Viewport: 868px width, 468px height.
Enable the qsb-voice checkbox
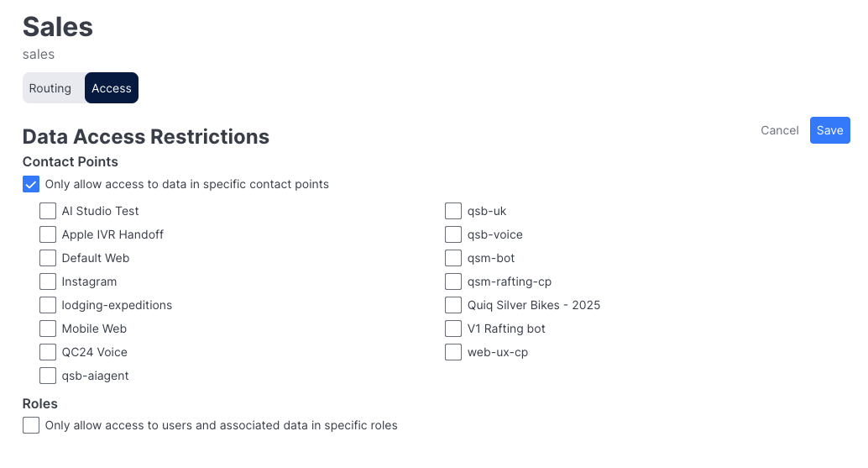[x=453, y=234]
